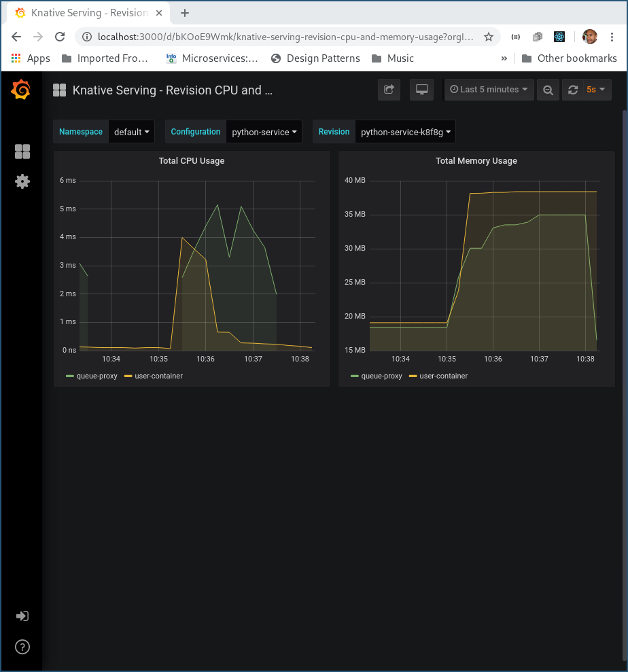View site information icon in the address bar
The width and height of the screenshot is (628, 672).
click(x=87, y=37)
